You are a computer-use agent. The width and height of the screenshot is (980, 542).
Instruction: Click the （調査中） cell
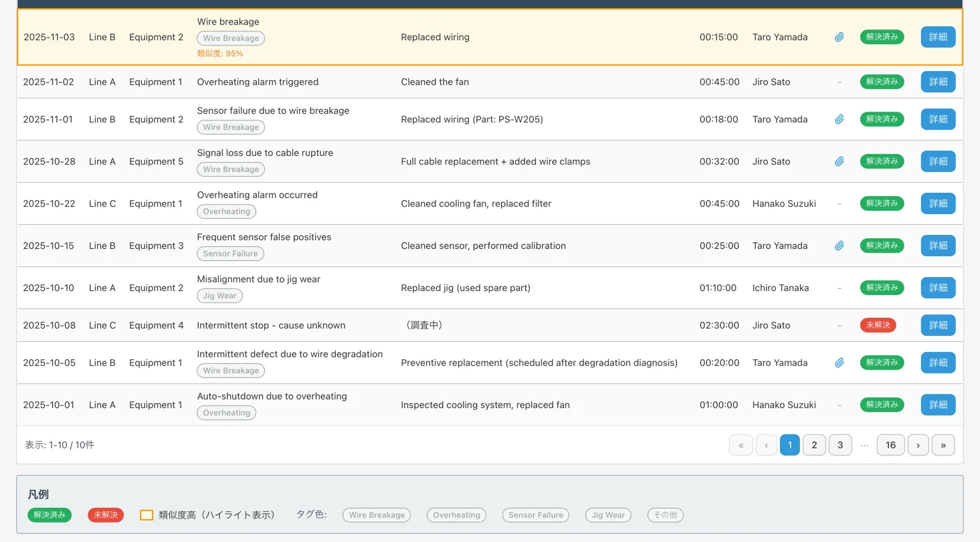(424, 325)
